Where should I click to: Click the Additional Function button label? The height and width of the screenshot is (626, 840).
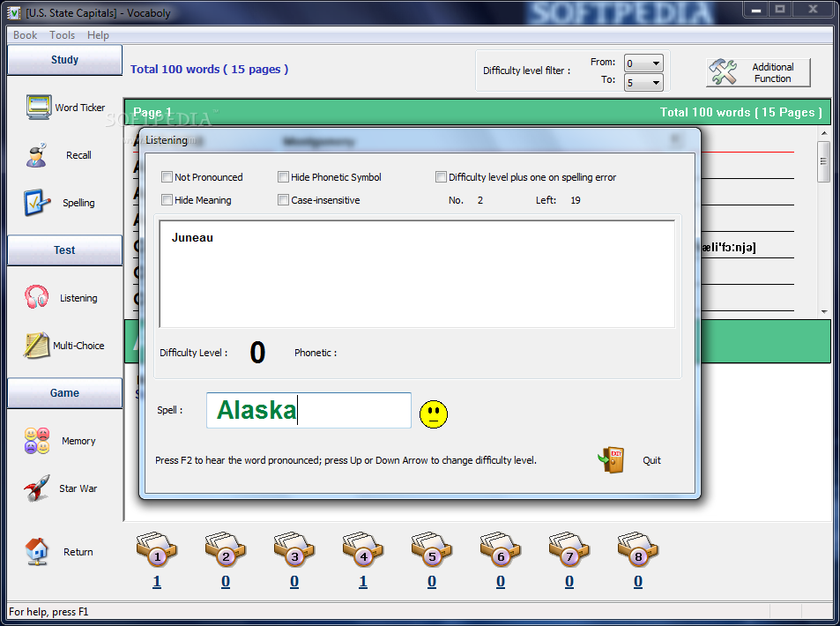[x=772, y=72]
